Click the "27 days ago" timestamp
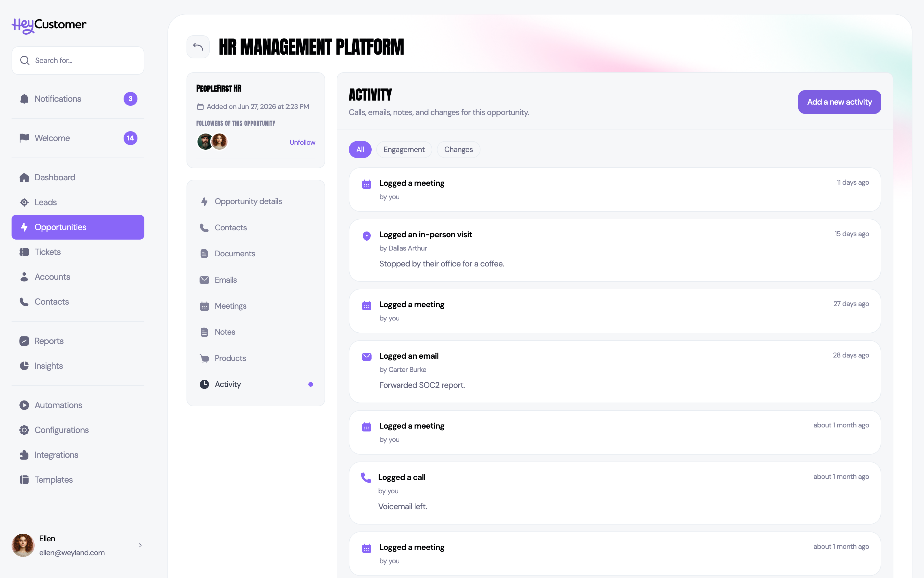 [851, 304]
